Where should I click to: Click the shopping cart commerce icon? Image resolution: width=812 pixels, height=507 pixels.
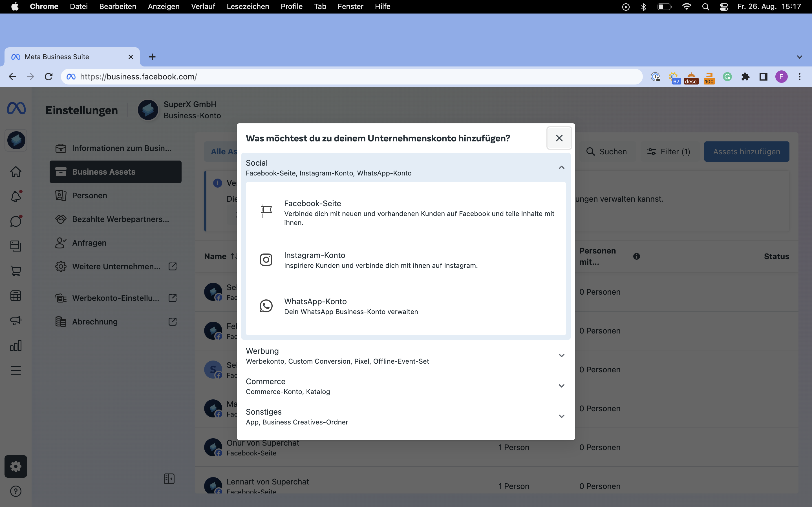pos(16,271)
